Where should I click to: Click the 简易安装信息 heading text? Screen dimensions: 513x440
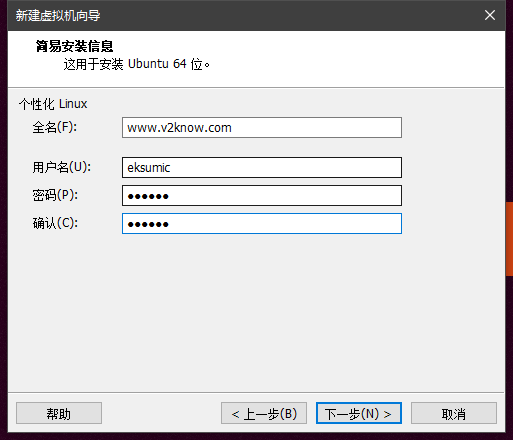[74, 46]
